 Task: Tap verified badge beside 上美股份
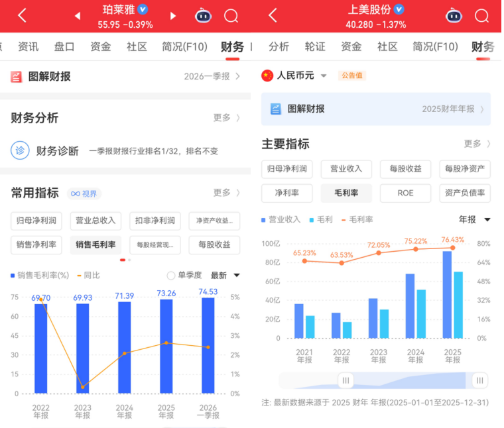(x=399, y=9)
